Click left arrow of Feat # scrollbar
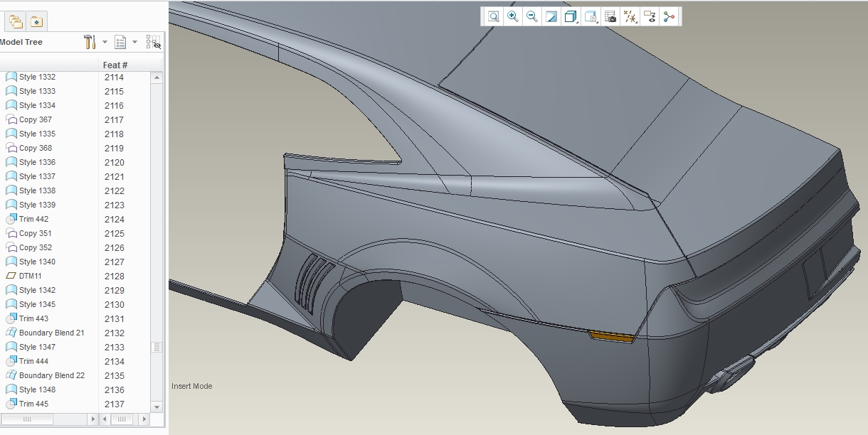868x435 pixels. 105,419
